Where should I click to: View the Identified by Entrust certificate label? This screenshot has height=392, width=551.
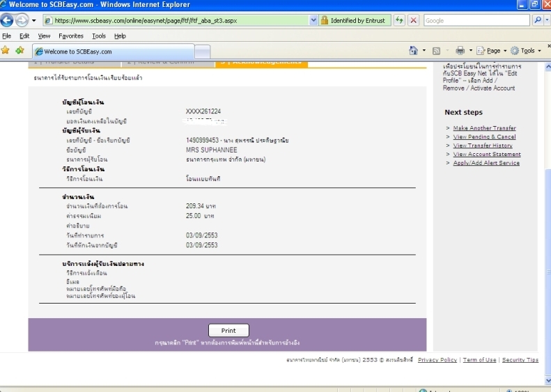pyautogui.click(x=358, y=21)
